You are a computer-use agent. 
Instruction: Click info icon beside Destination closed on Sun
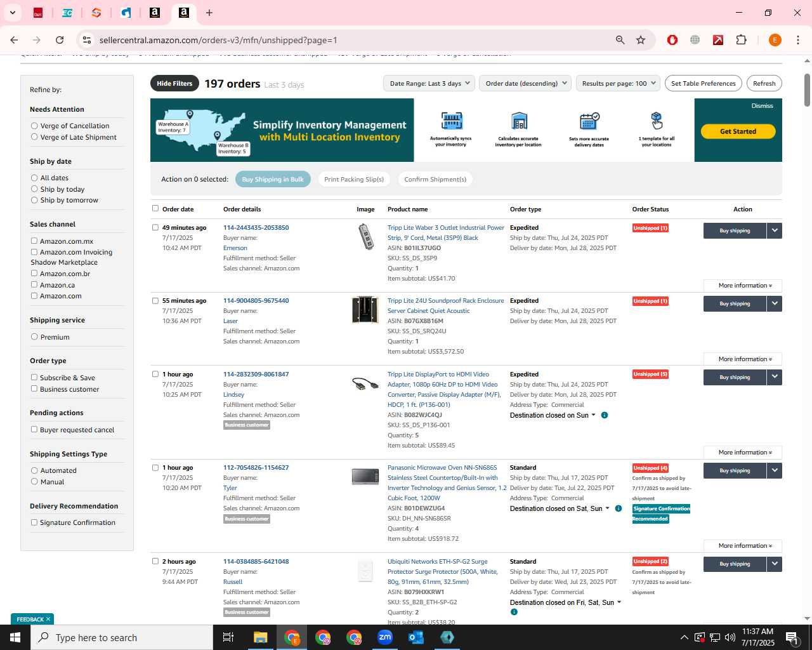point(605,415)
